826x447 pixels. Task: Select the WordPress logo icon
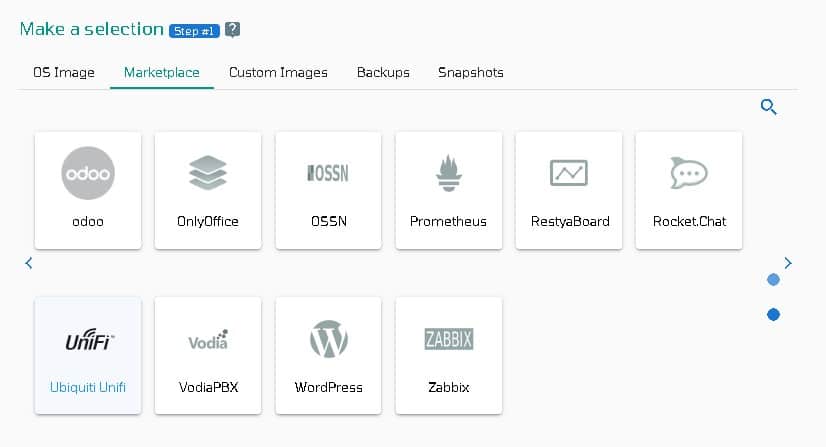[328, 339]
